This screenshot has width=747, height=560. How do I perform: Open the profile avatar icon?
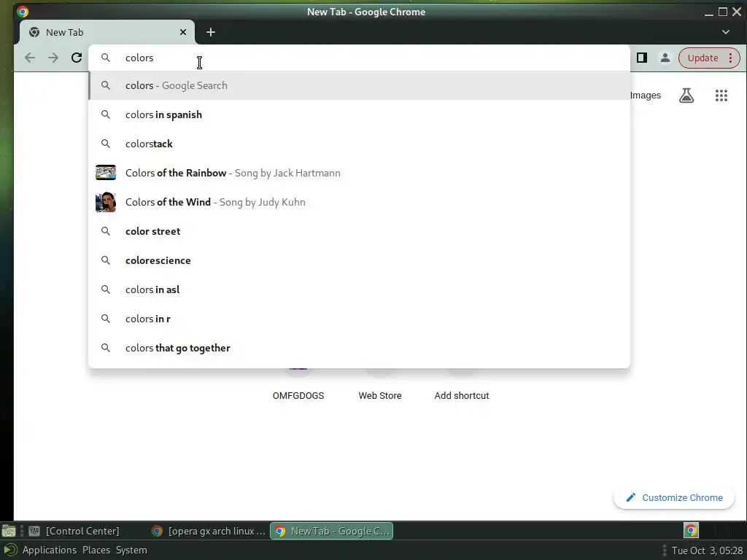tap(665, 58)
